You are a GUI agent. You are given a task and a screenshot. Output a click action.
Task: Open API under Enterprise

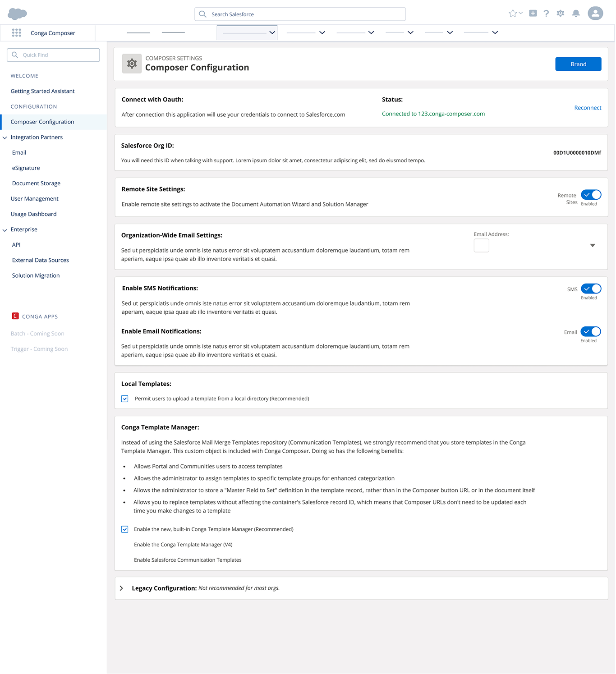click(16, 244)
